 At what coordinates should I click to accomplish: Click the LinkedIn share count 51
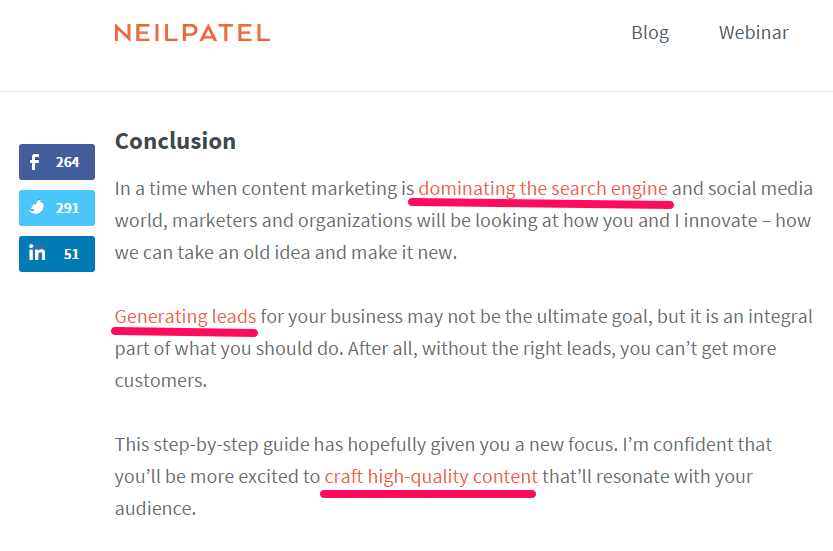pyautogui.click(x=71, y=254)
